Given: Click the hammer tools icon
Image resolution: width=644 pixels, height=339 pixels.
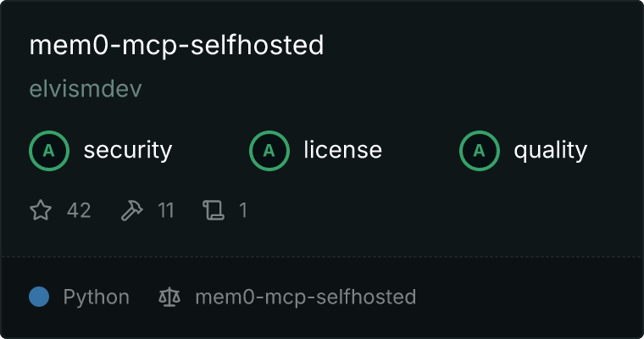Looking at the screenshot, I should click(132, 210).
